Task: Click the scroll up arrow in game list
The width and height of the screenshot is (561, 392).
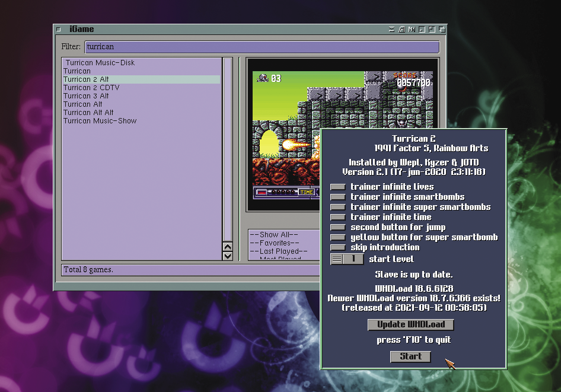Action: 228,247
